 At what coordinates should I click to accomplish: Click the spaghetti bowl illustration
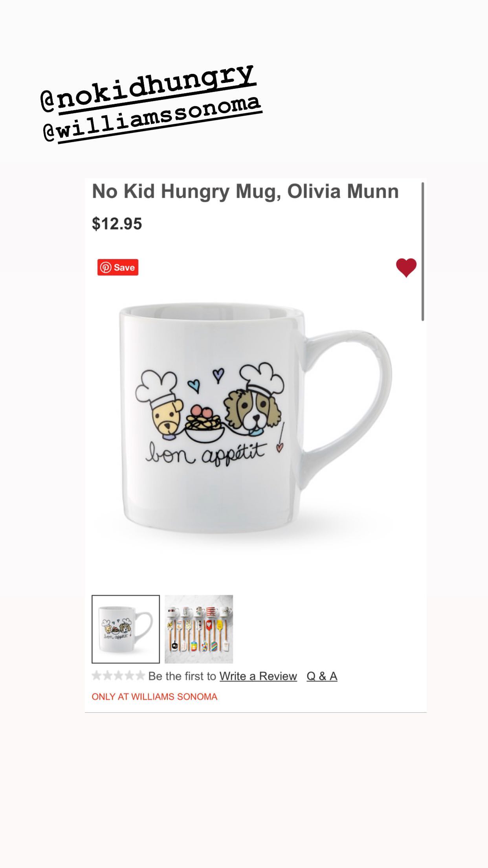coord(205,424)
